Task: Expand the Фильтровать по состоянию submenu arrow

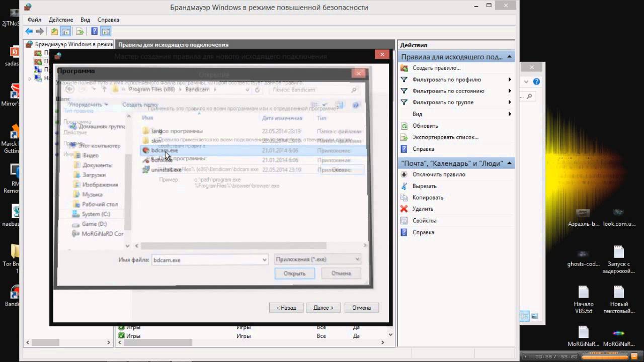Action: (x=510, y=91)
